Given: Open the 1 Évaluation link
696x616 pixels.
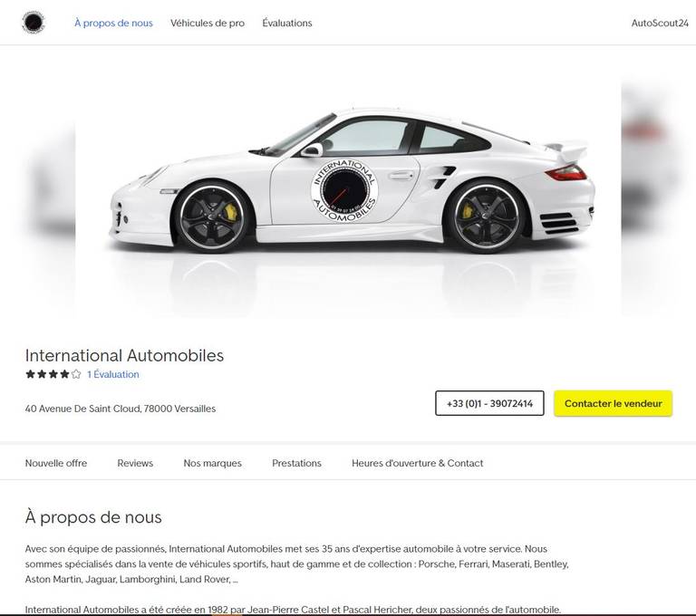Looking at the screenshot, I should point(112,374).
